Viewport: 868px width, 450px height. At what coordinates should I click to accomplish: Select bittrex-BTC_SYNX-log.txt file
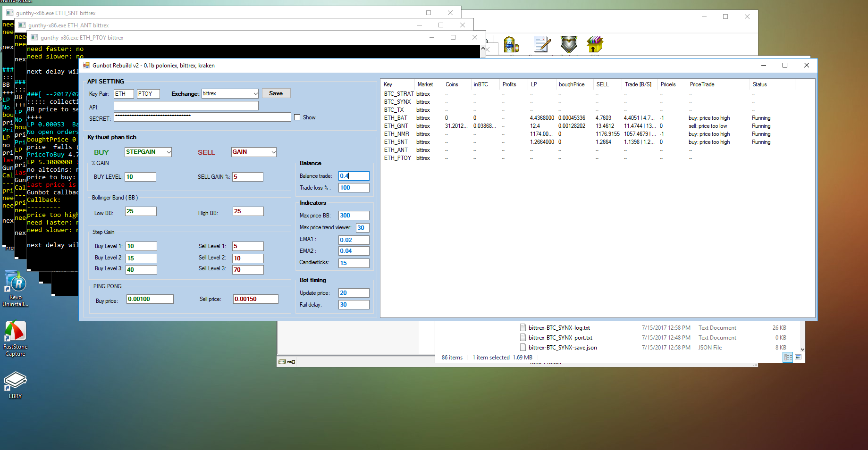point(559,328)
